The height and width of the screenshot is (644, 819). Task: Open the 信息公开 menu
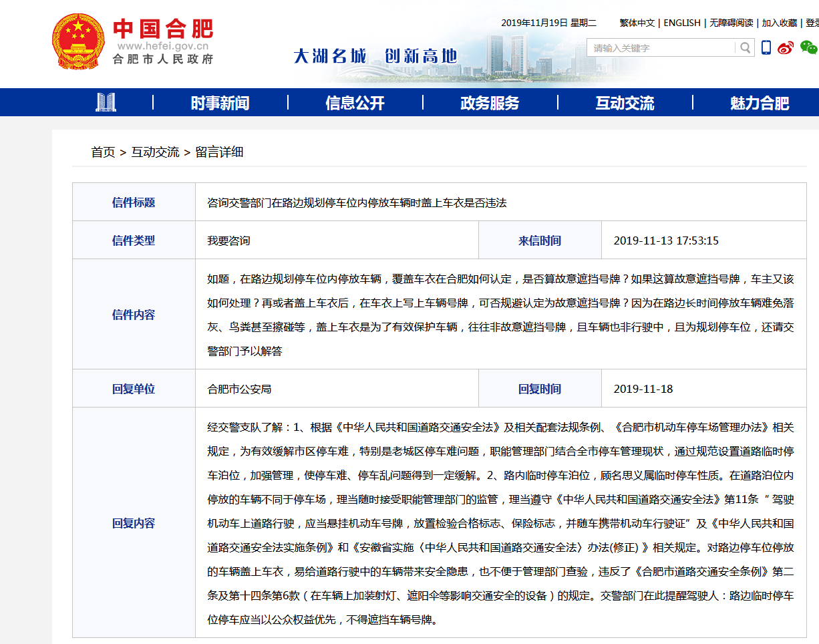click(355, 103)
